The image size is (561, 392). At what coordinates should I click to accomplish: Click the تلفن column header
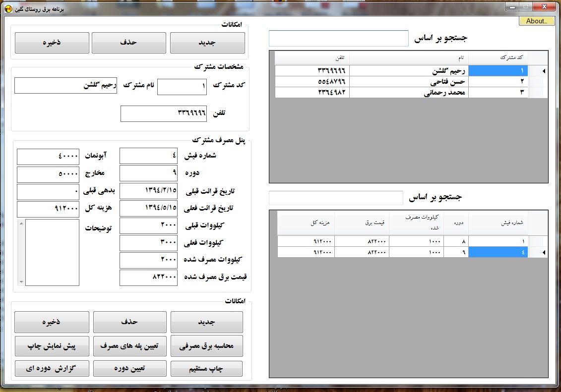[312, 57]
